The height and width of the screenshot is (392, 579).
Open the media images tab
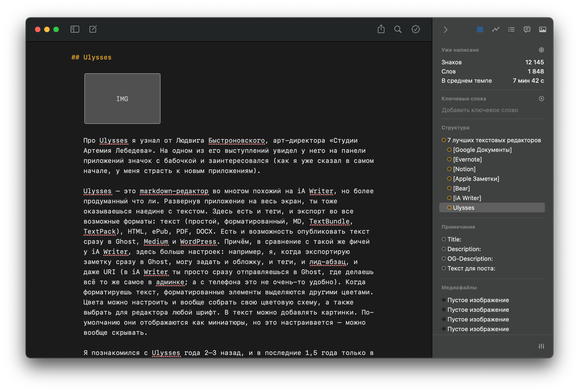tap(542, 29)
